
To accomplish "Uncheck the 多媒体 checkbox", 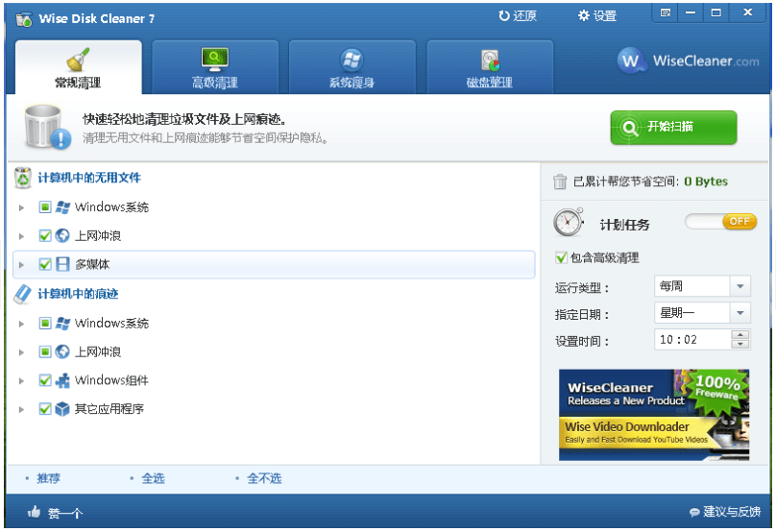I will pos(45,264).
